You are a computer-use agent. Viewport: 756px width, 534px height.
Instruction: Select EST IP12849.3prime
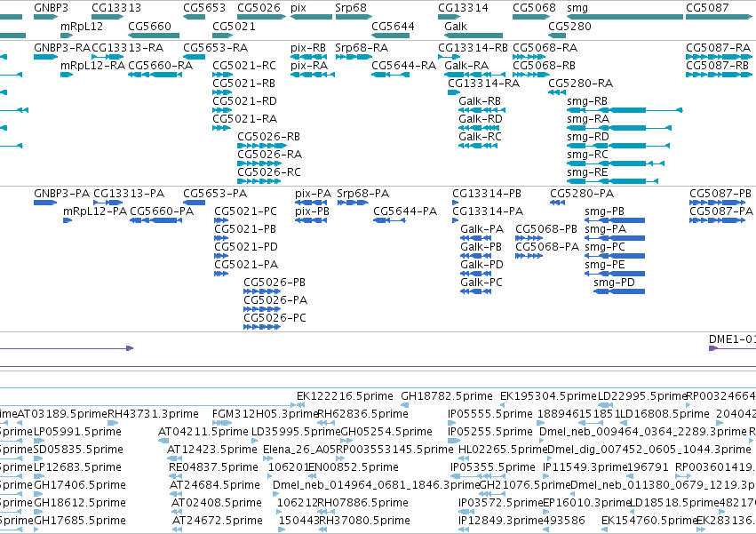(501, 521)
